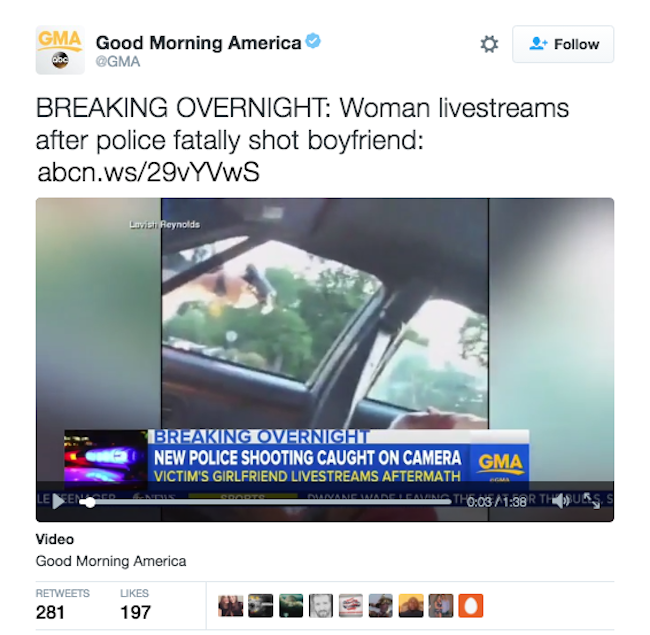Viewport: 650px width, 635px height.
Task: Click the Good Morning America display name
Action: pyautogui.click(x=199, y=42)
